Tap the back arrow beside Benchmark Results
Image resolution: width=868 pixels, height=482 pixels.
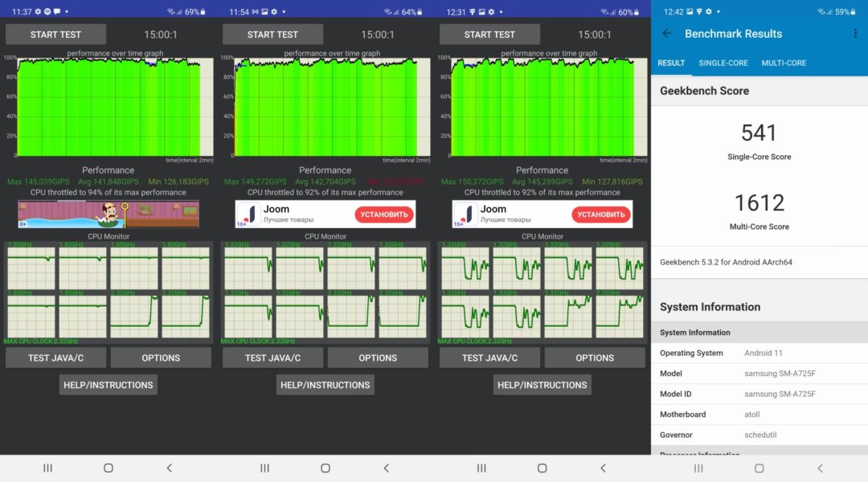[x=666, y=34]
